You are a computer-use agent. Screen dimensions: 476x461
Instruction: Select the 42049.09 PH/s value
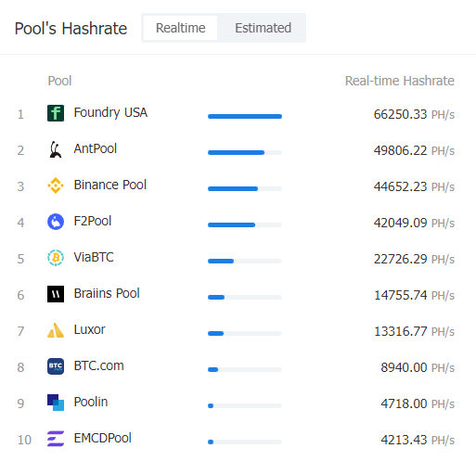(x=414, y=223)
